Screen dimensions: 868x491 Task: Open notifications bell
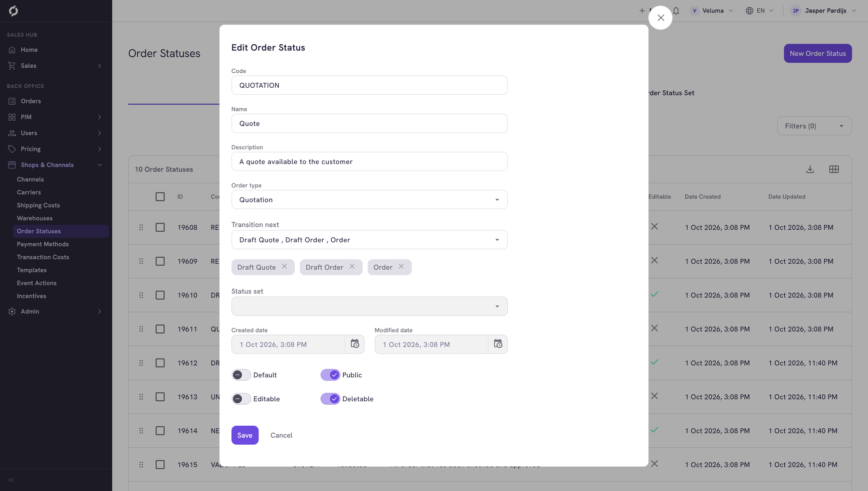click(676, 10)
